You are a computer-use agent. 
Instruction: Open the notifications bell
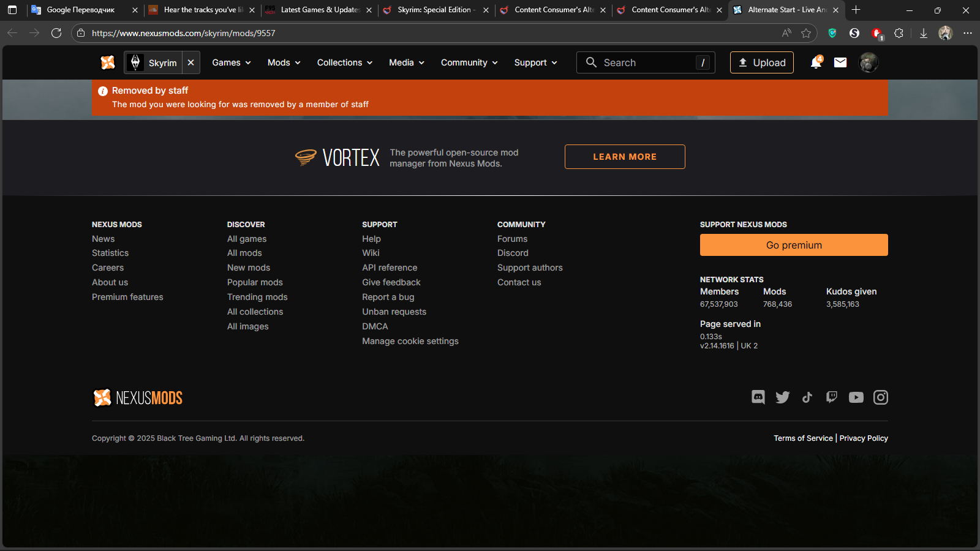(816, 62)
